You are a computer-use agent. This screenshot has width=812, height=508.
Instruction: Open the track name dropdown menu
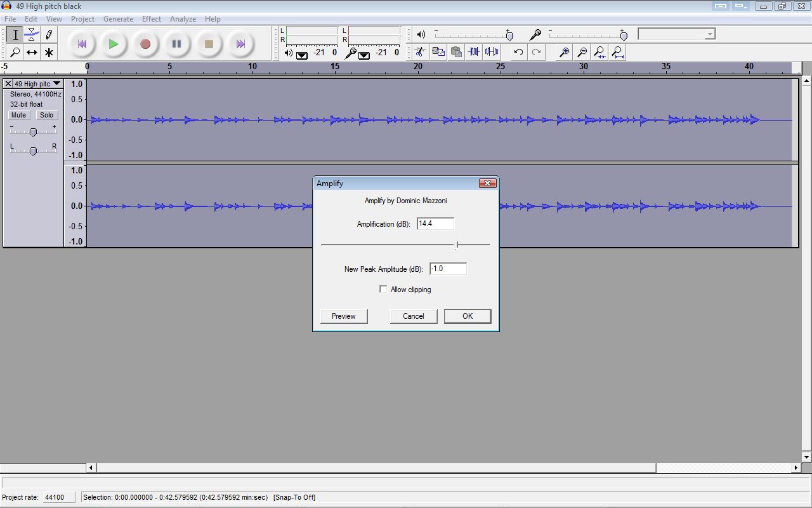coord(38,84)
